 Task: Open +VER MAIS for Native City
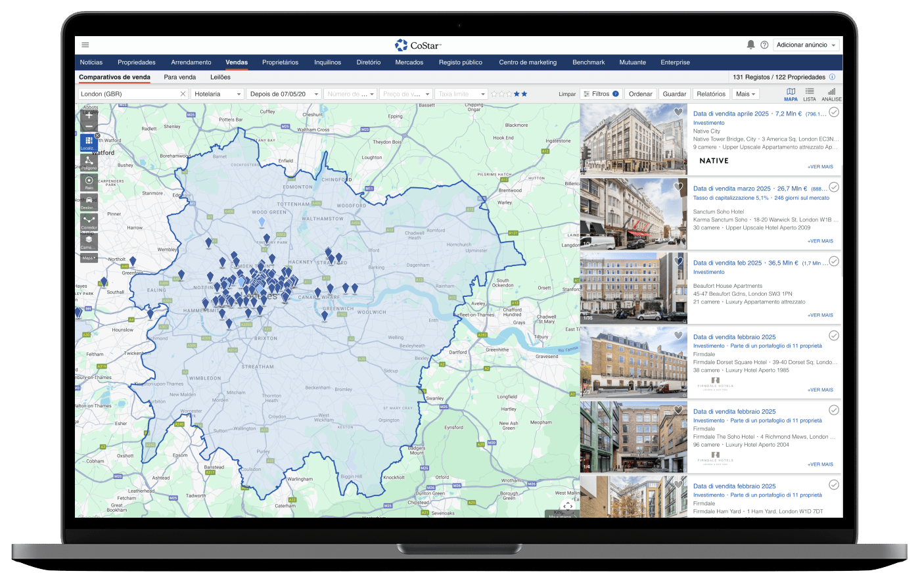[820, 167]
